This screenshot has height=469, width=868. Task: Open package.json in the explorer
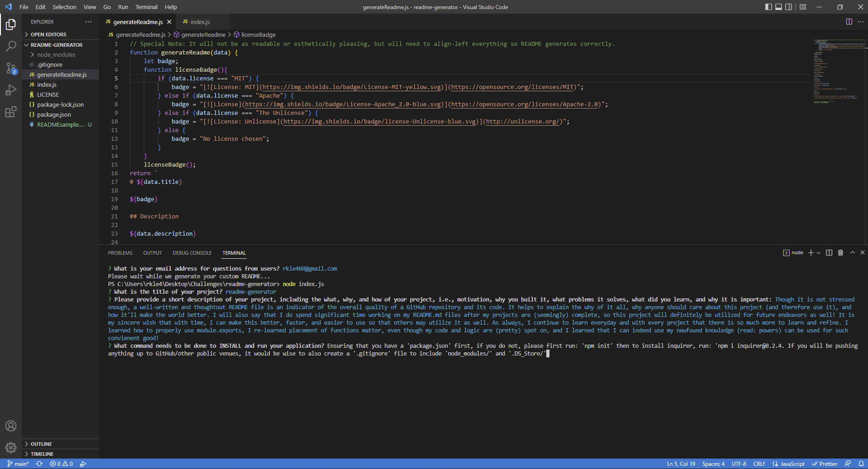click(x=60, y=114)
